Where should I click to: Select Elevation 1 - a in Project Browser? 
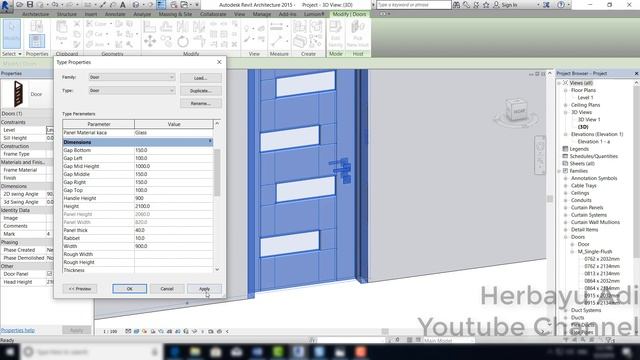click(593, 142)
